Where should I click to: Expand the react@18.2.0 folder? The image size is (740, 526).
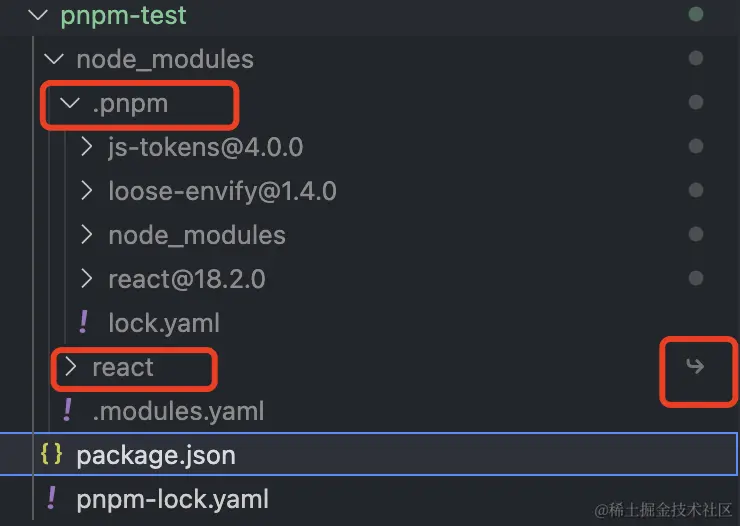186,279
